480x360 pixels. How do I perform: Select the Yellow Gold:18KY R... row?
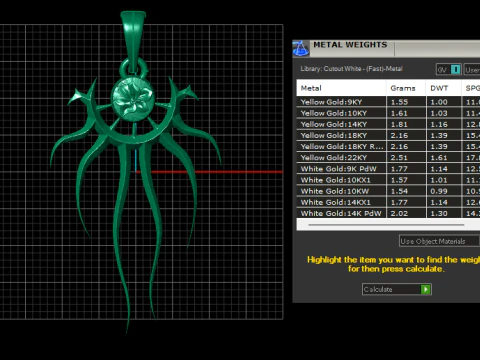(388, 146)
